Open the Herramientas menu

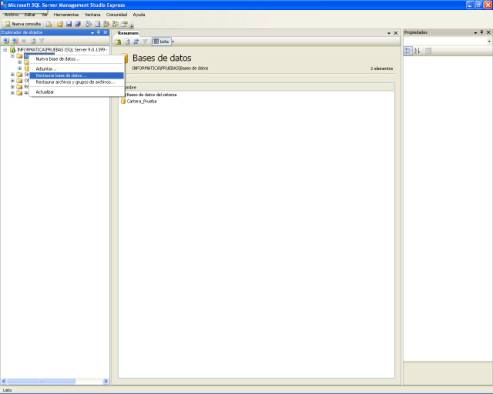click(66, 15)
